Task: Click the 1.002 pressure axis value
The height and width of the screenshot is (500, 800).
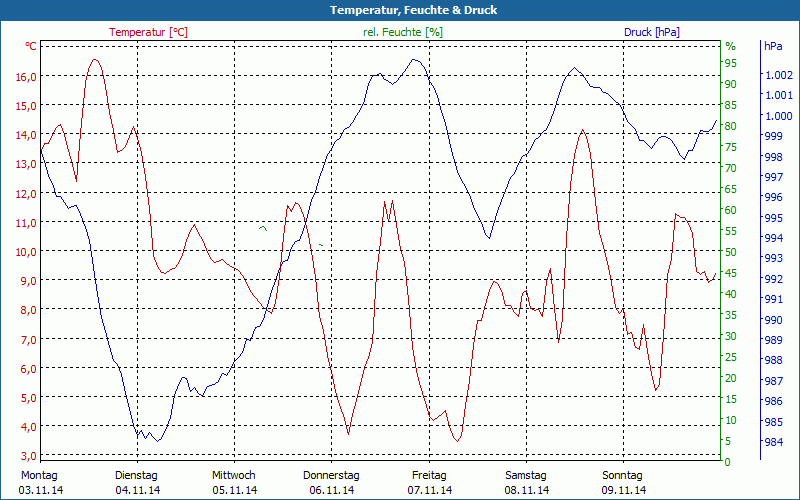Action: coord(779,75)
